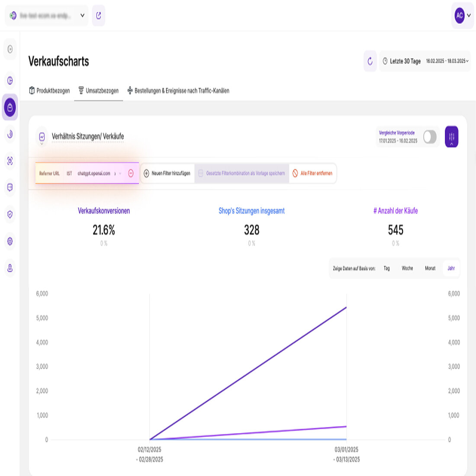Click Alle Filter entfernen
Viewport: 476px width, 476px height.
tap(314, 173)
